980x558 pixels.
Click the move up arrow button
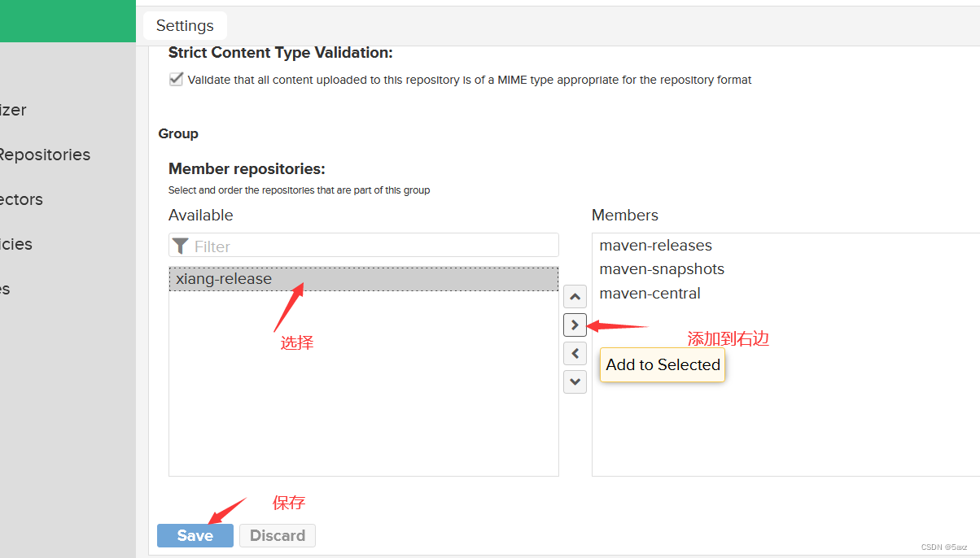(x=575, y=297)
